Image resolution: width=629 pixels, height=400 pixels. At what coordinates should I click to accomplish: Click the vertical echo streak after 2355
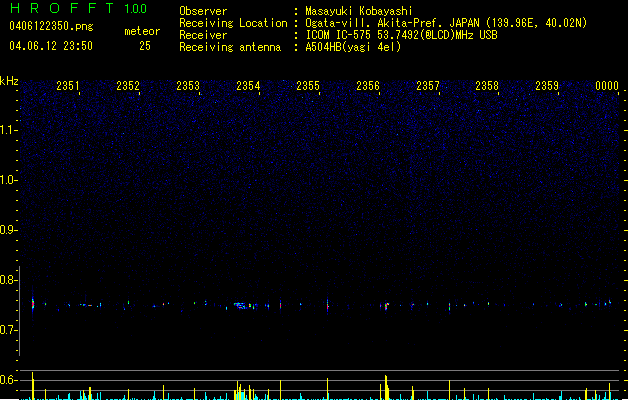(328, 305)
